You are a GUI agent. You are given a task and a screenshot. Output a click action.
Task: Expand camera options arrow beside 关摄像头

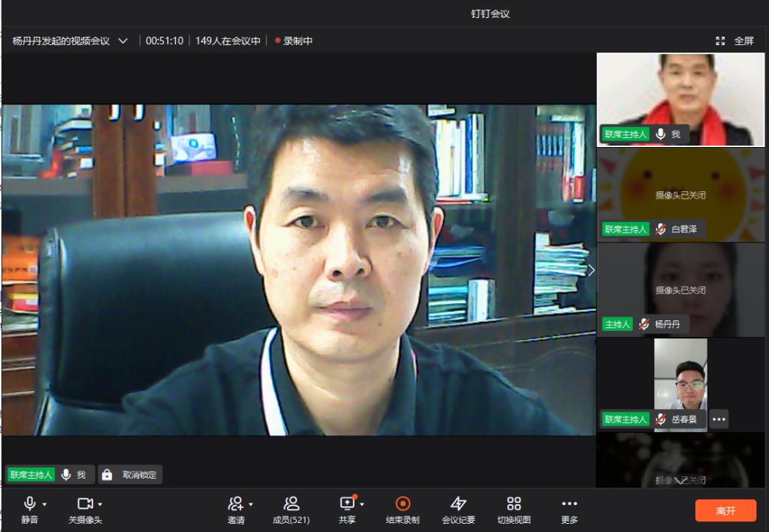point(100,504)
